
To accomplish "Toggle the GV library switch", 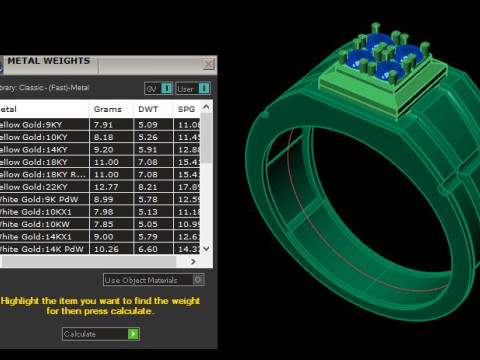I will pos(158,89).
